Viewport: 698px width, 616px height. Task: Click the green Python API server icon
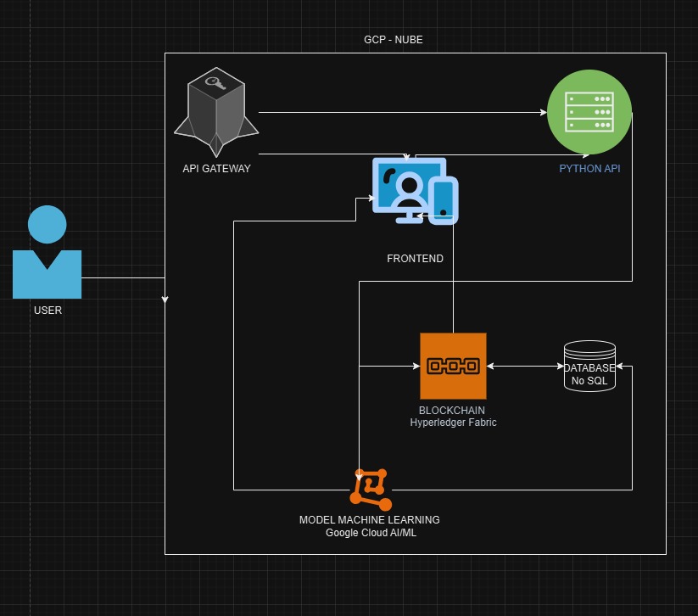point(589,112)
